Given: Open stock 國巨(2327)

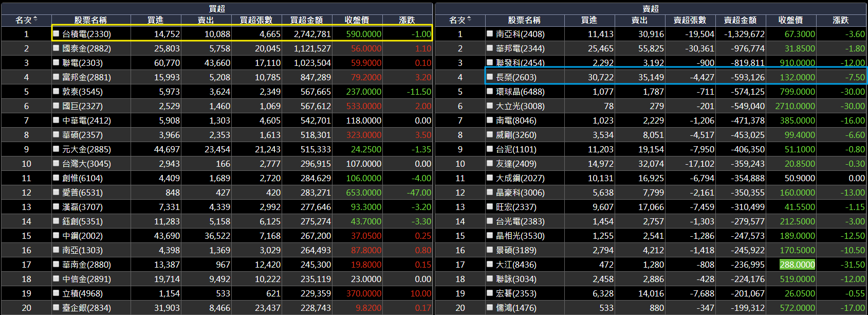Looking at the screenshot, I should [82, 106].
